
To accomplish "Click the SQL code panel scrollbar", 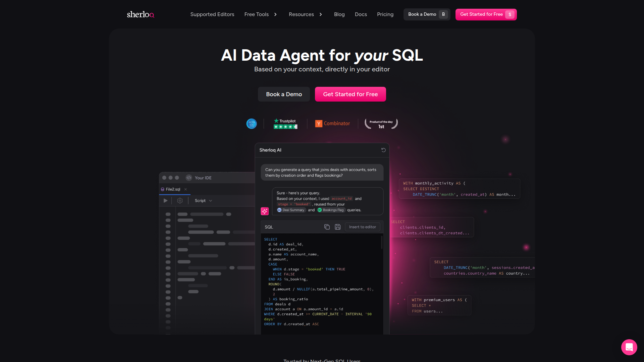I will click(x=382, y=242).
